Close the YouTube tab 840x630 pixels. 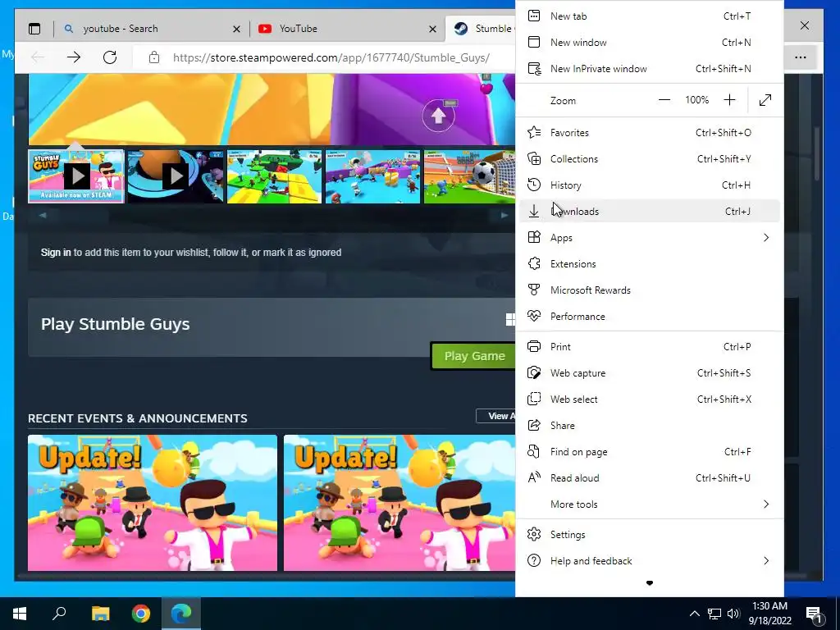432,29
